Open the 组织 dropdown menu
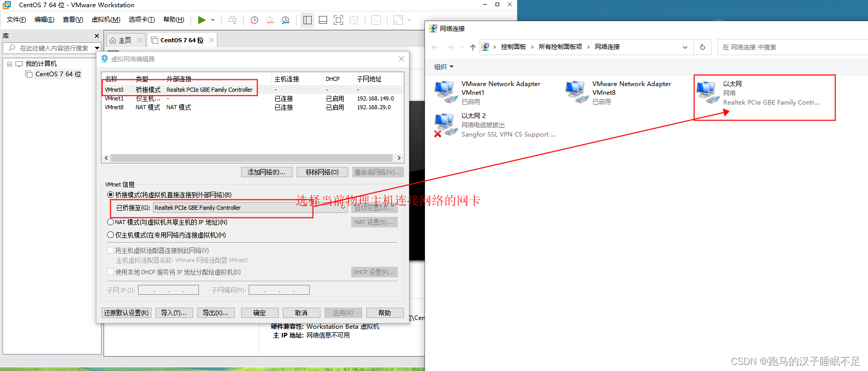868x371 pixels. point(444,67)
